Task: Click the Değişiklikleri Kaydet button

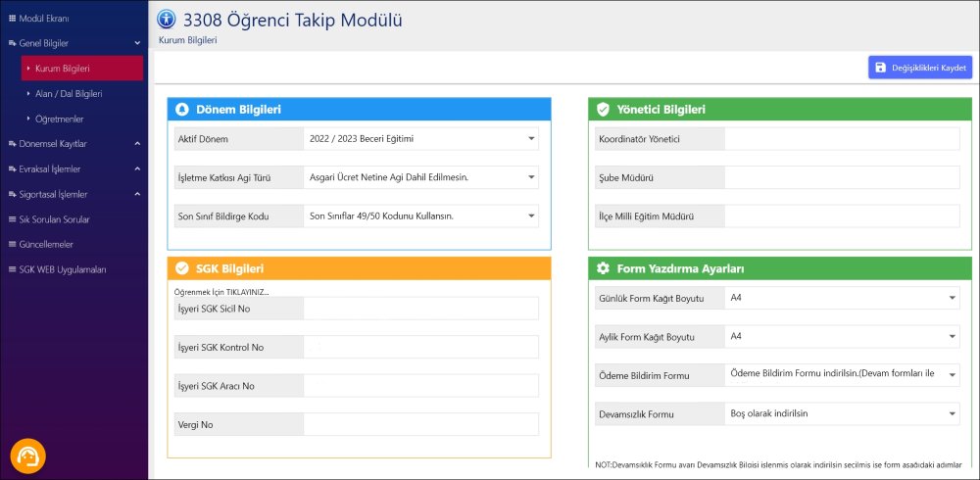Action: tap(920, 68)
